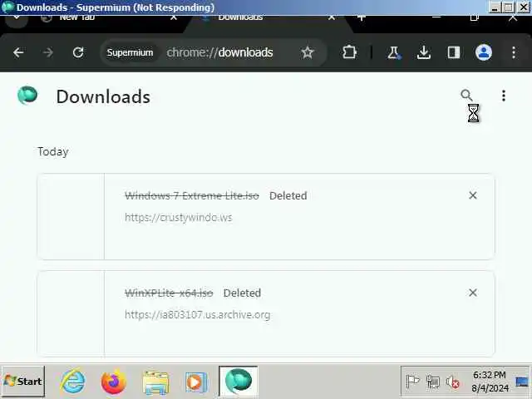Close the Downloads tab
Image resolution: width=532 pixels, height=399 pixels.
coord(332,17)
